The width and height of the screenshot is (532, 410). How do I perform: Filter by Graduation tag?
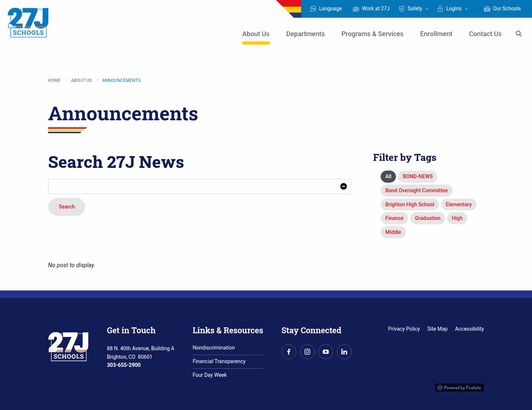point(427,218)
